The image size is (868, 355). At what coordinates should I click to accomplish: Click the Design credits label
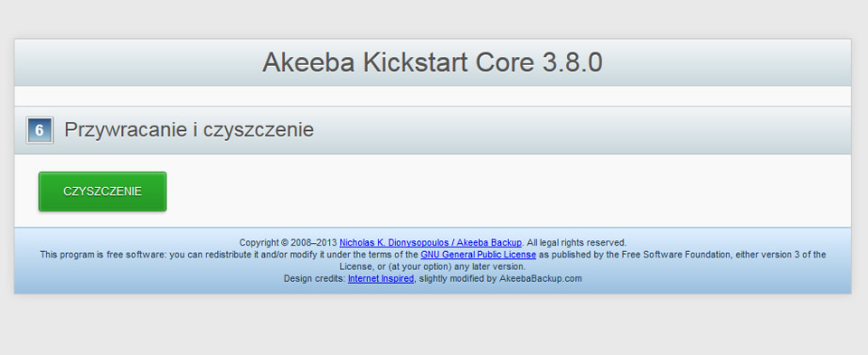point(315,279)
